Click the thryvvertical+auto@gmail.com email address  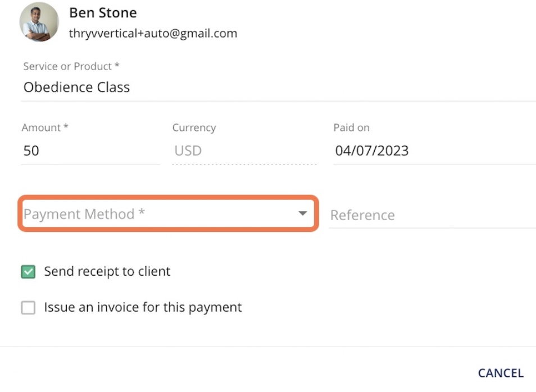click(153, 33)
